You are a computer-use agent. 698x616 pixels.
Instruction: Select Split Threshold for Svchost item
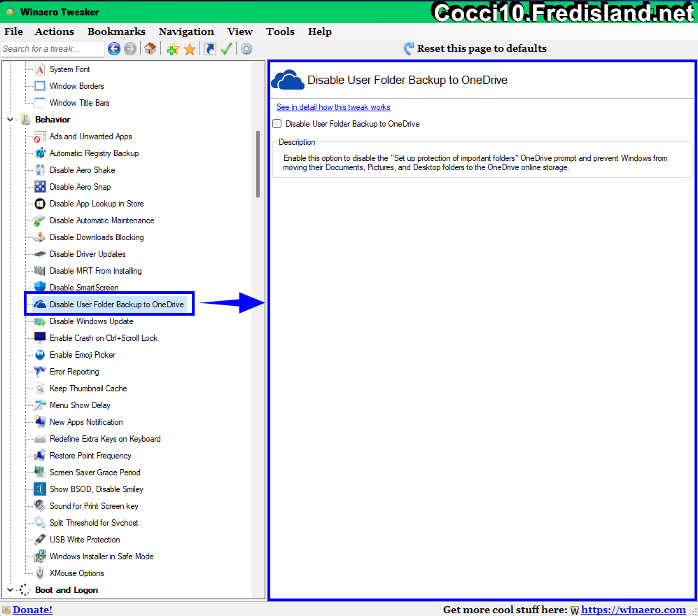point(94,523)
